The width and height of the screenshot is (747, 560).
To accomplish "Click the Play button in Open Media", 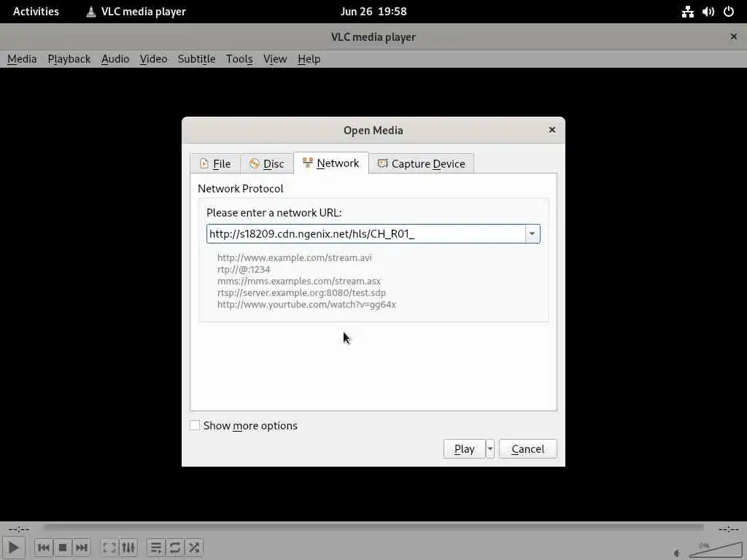I will [464, 449].
